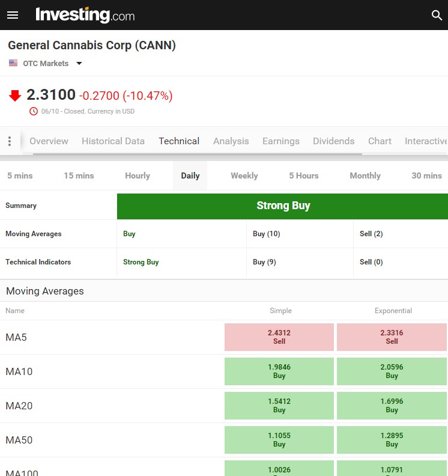Click the US flag icon
448x476 pixels.
[13, 63]
